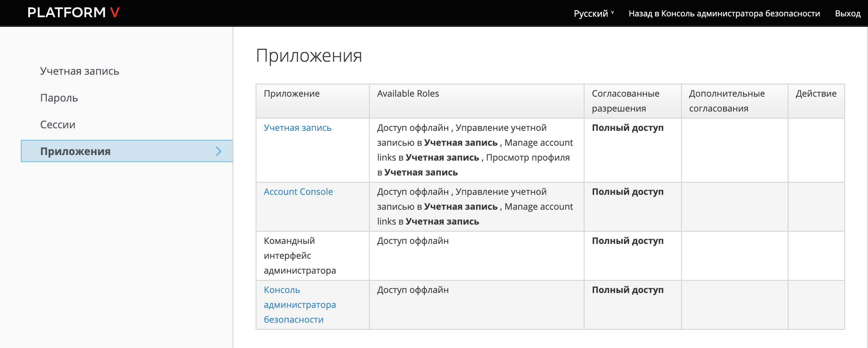Open Сессии in the sidebar
The width and height of the screenshot is (868, 348).
(x=58, y=125)
